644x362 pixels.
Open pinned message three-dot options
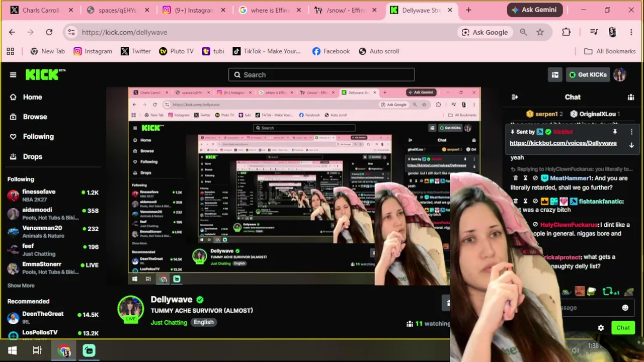point(631,132)
